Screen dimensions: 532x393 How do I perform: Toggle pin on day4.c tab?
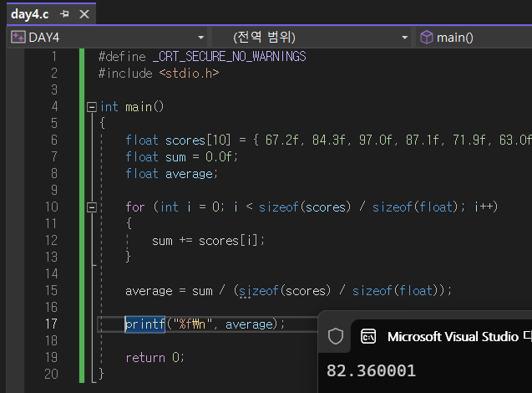pos(64,14)
